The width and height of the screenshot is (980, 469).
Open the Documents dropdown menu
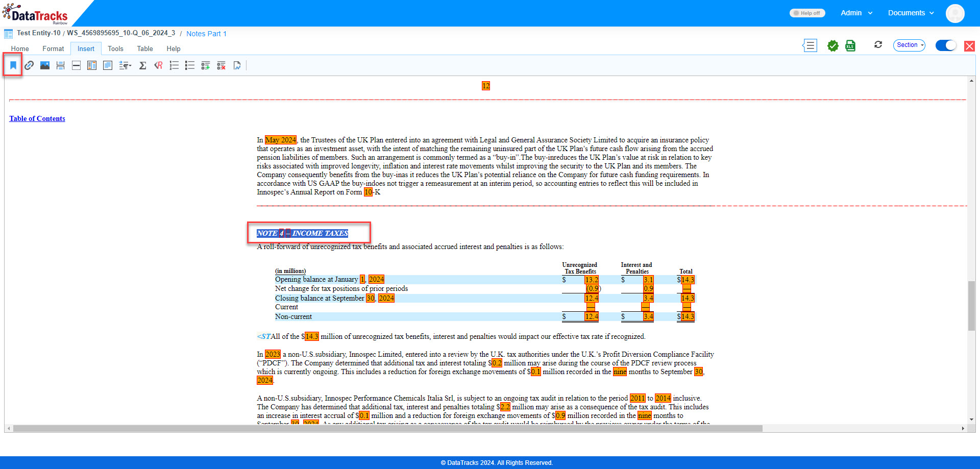point(911,13)
